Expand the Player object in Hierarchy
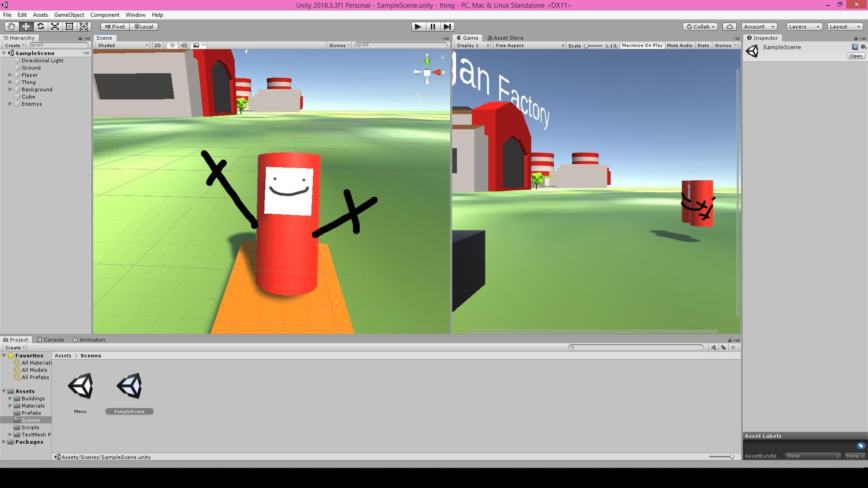Screen dimensions: 868x488 [10, 75]
